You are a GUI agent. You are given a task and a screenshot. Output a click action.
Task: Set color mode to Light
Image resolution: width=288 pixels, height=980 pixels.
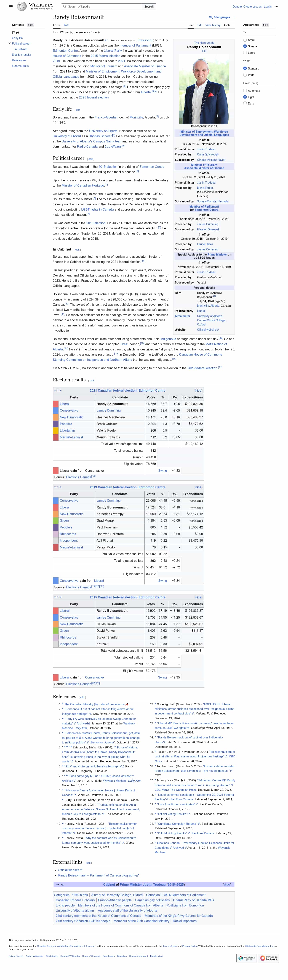(x=245, y=97)
